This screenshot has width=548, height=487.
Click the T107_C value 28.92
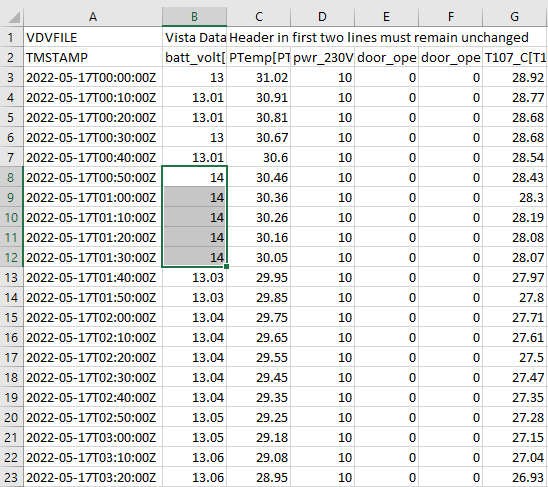coord(515,77)
